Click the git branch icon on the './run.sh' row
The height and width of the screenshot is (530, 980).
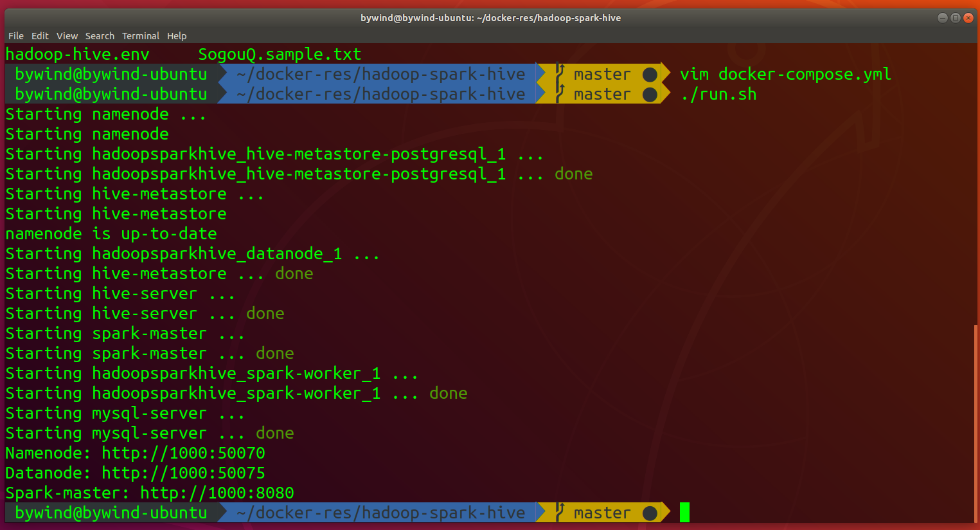[x=560, y=95]
